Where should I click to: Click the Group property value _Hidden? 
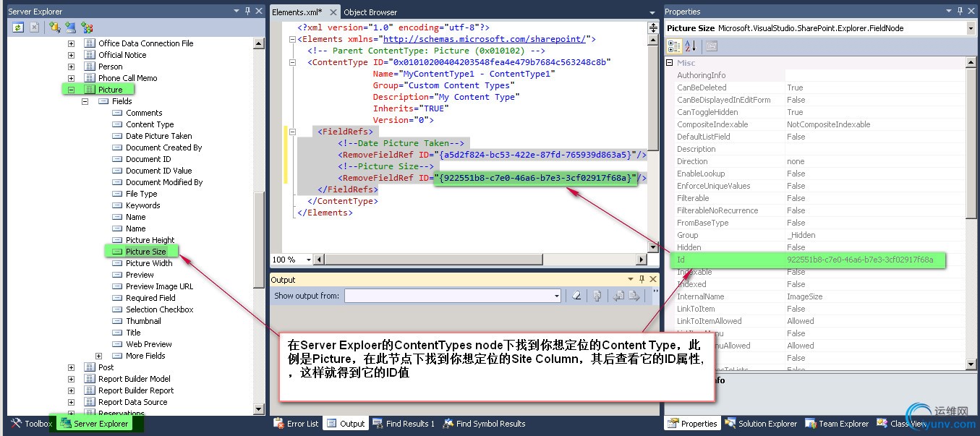point(801,235)
